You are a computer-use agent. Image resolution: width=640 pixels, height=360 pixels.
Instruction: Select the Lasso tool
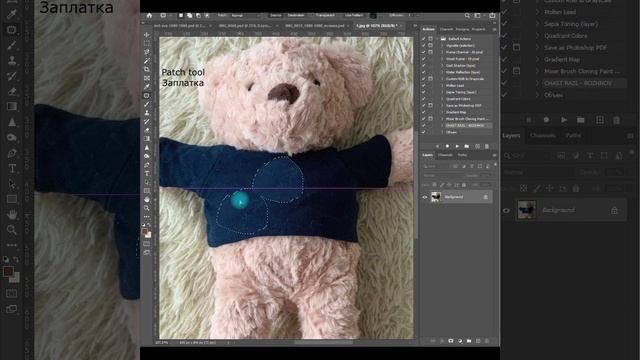[147, 52]
